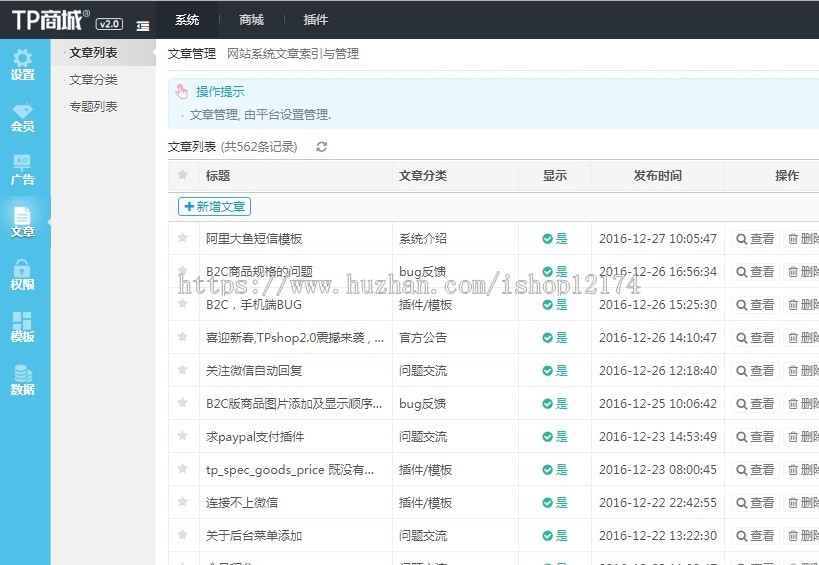Toggle 显示 status for 阿里大鱼短信模板
The width and height of the screenshot is (819, 565).
click(555, 239)
